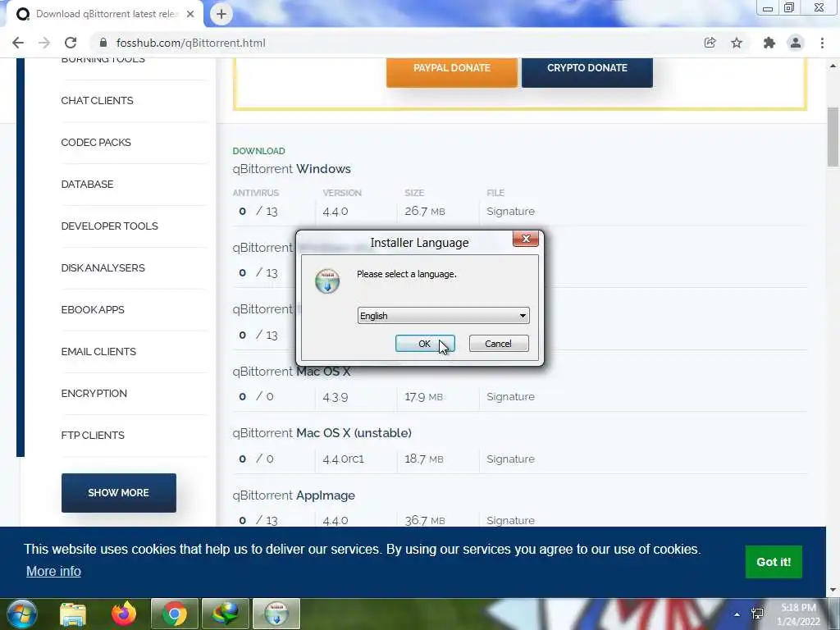840x630 pixels.
Task: Open Internet Download Manager taskbar icon
Action: coord(225,614)
